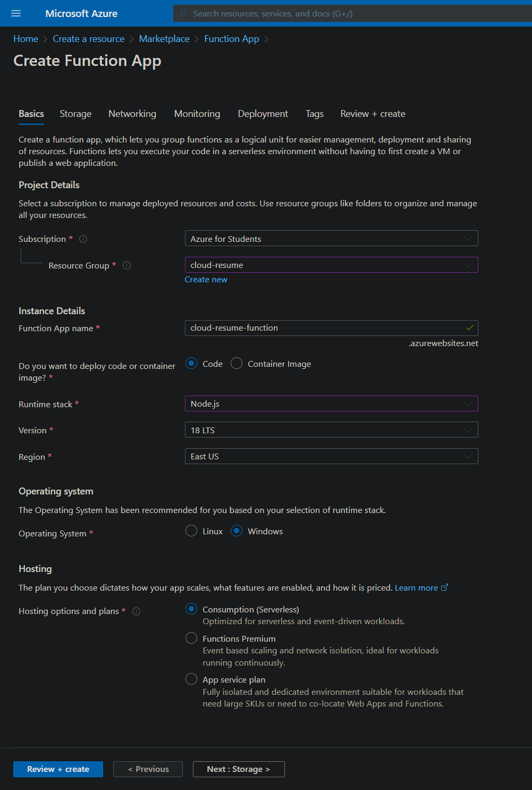Switch to the Storage tab
Image resolution: width=532 pixels, height=790 pixels.
[x=75, y=114]
